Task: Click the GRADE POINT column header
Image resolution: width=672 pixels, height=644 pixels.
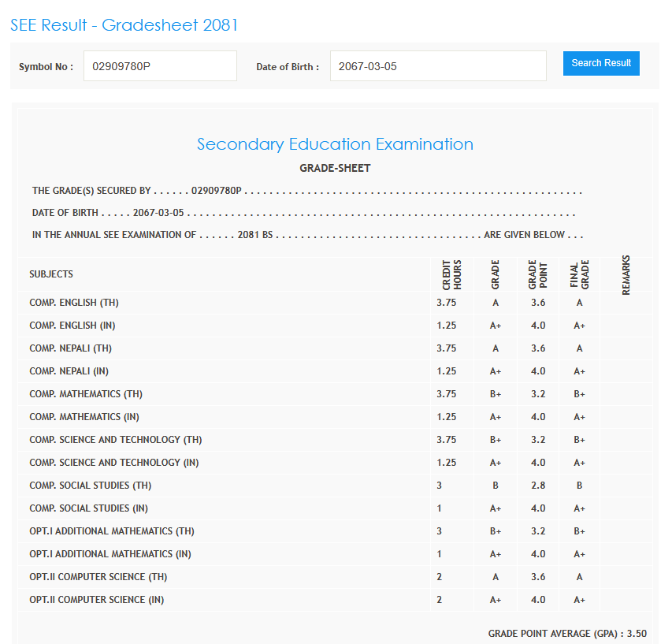Action: point(537,274)
